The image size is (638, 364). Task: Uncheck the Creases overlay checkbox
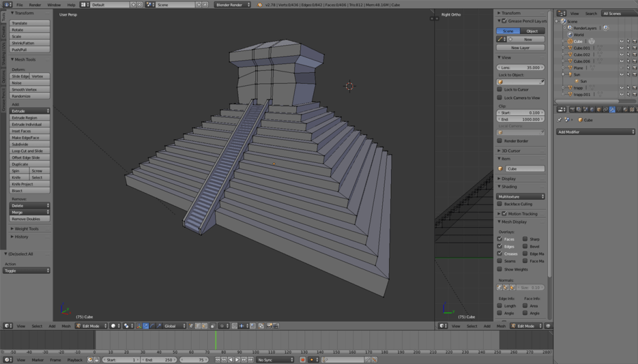[500, 254]
